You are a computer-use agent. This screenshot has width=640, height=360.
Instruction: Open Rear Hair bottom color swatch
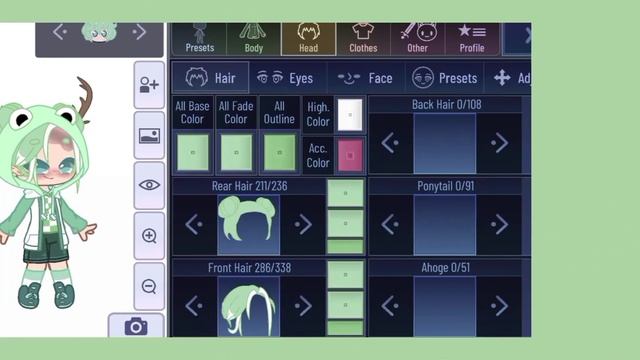pos(345,247)
